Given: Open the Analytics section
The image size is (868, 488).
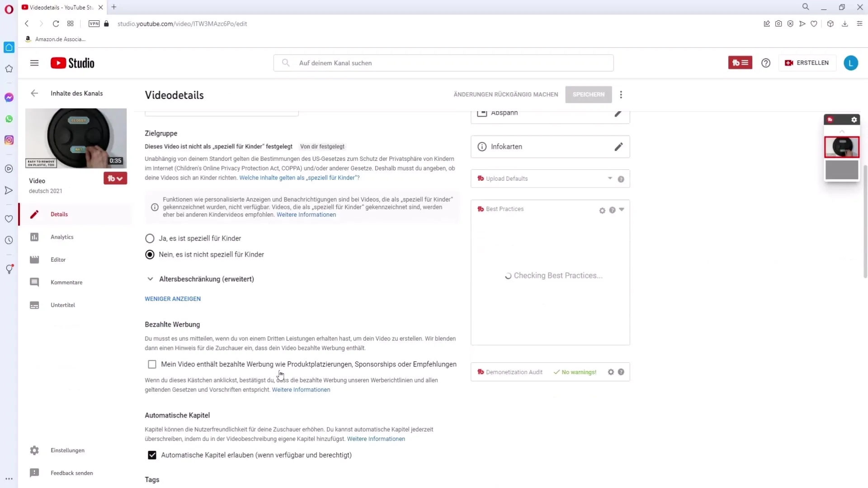Looking at the screenshot, I should (62, 237).
